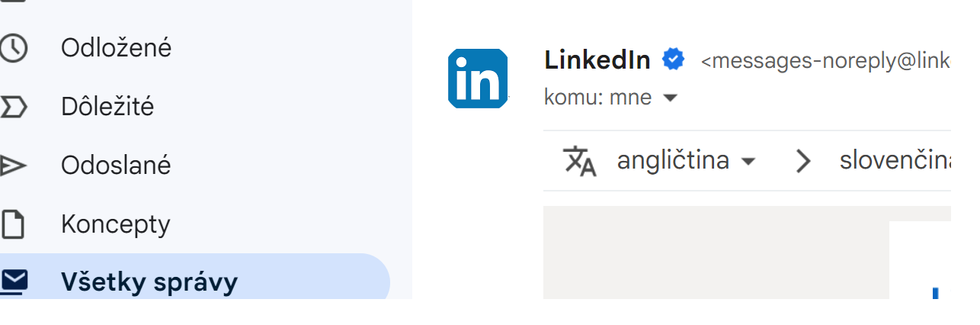
Task: Select the Všetky správy folder
Action: point(149,282)
